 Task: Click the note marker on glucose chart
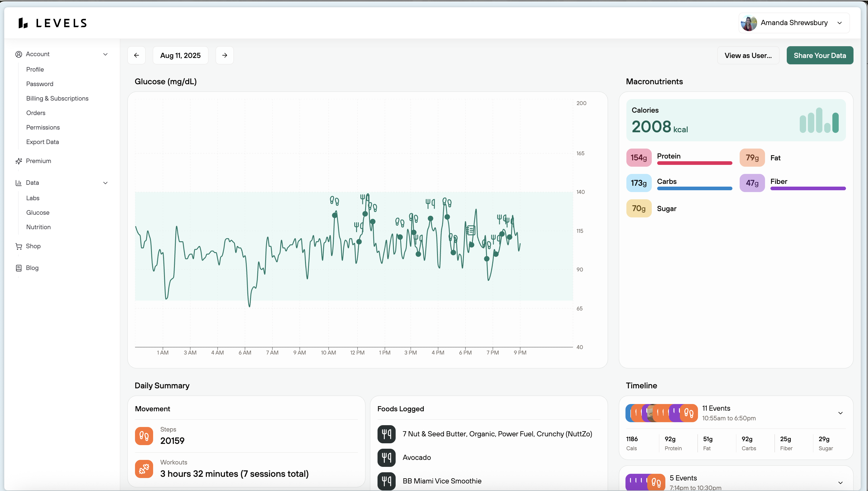click(x=471, y=230)
